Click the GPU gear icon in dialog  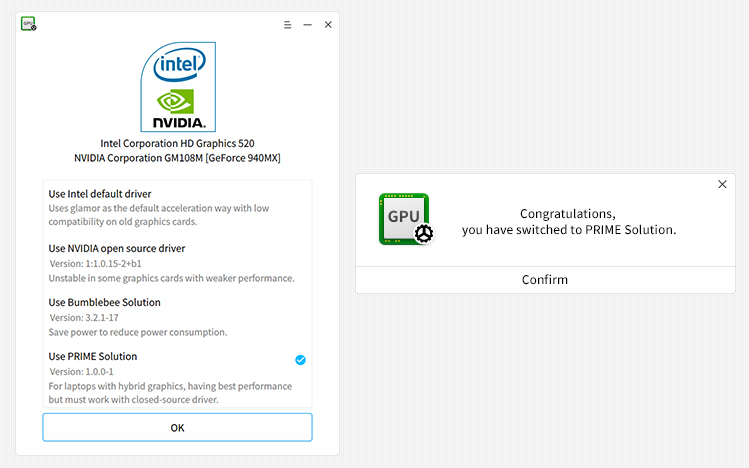(406, 219)
